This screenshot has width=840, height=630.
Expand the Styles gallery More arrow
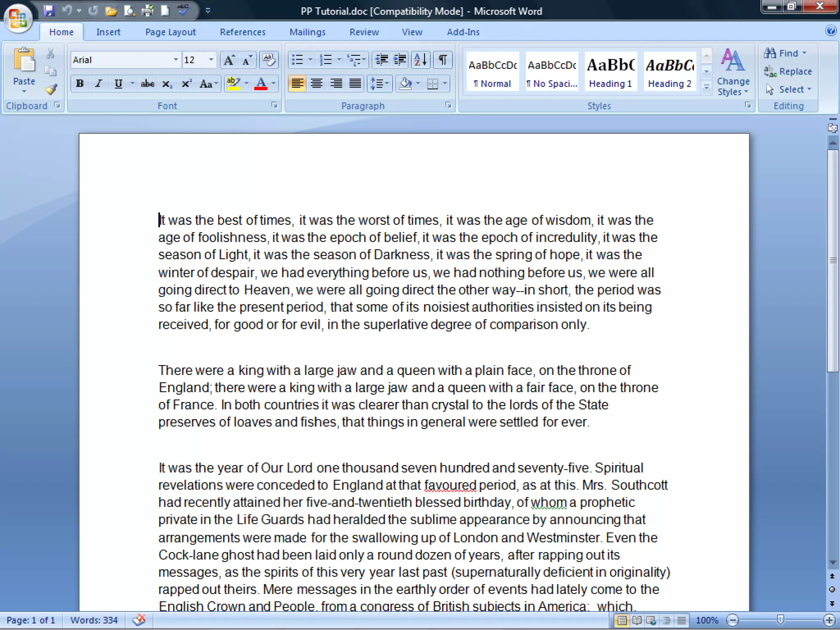click(706, 87)
